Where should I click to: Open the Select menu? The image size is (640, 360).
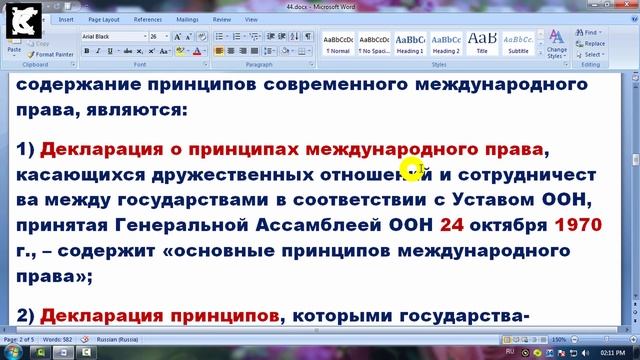click(590, 54)
